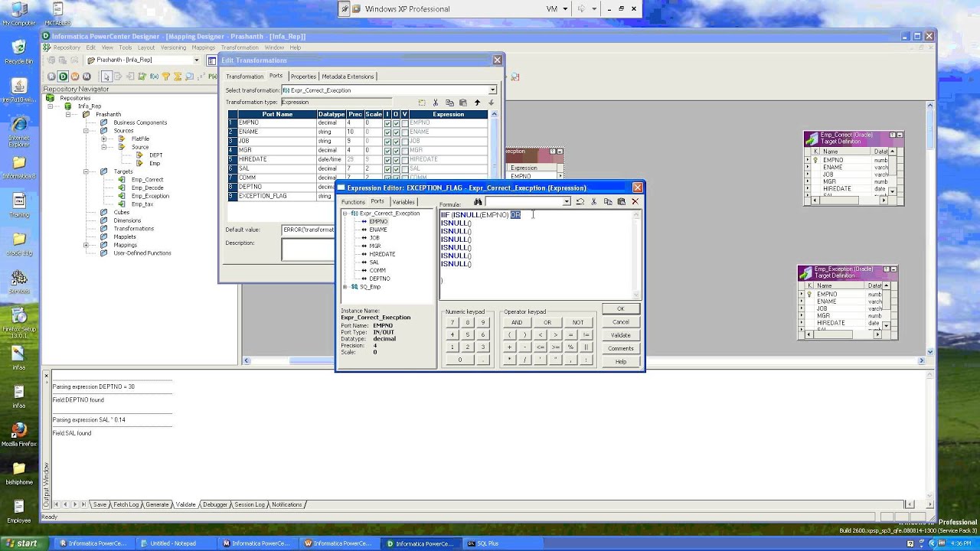Click the sigma Aggregator transformation toolbar icon
Image resolution: width=980 pixels, height=551 pixels.
(x=178, y=77)
